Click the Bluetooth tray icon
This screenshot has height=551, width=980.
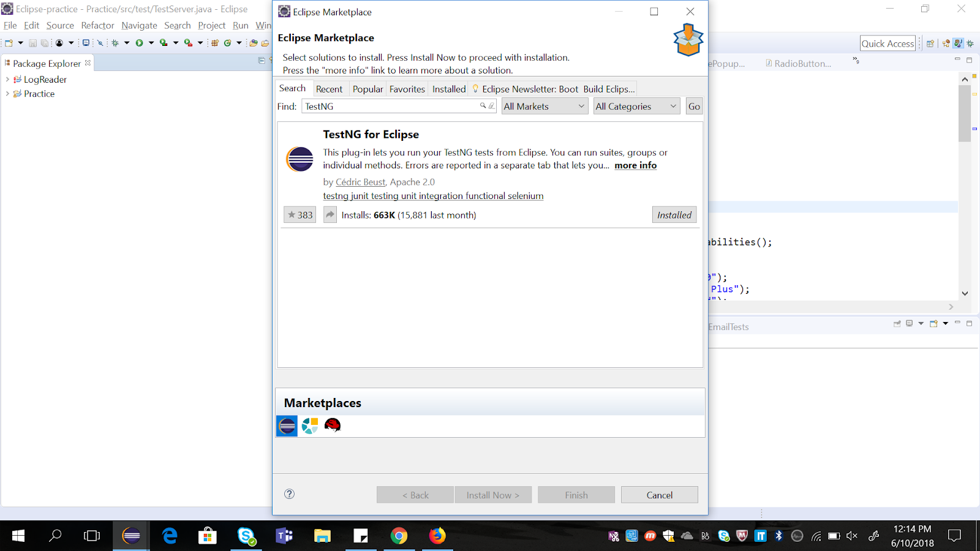(x=778, y=536)
